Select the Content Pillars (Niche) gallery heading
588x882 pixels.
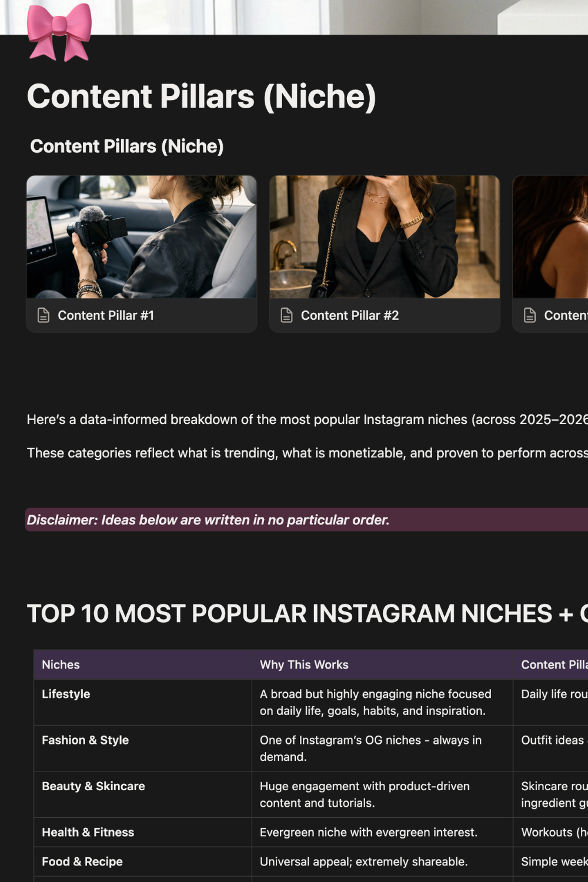(127, 146)
